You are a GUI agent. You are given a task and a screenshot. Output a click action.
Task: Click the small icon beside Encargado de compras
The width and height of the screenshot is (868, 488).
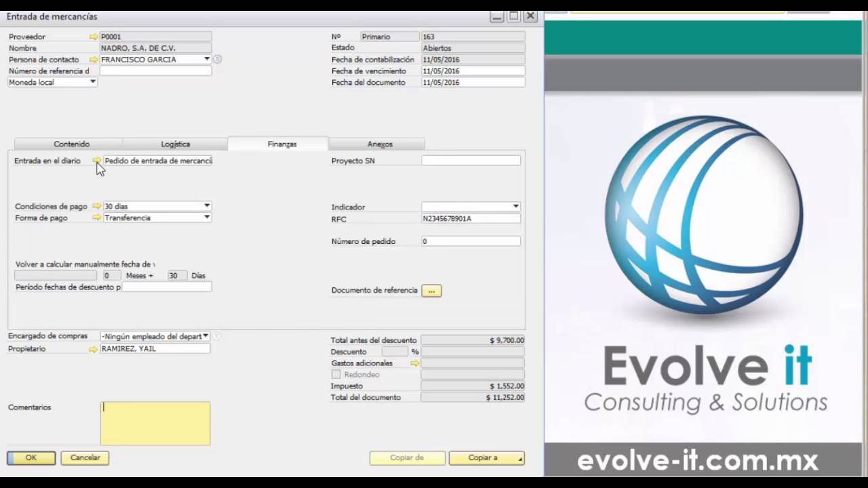coord(216,336)
